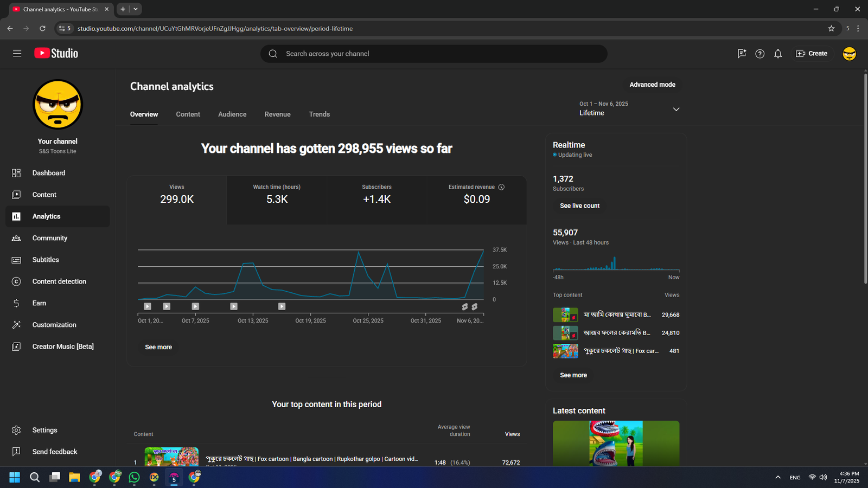Open the Subtitles section
The image size is (868, 488).
pyautogui.click(x=58, y=260)
